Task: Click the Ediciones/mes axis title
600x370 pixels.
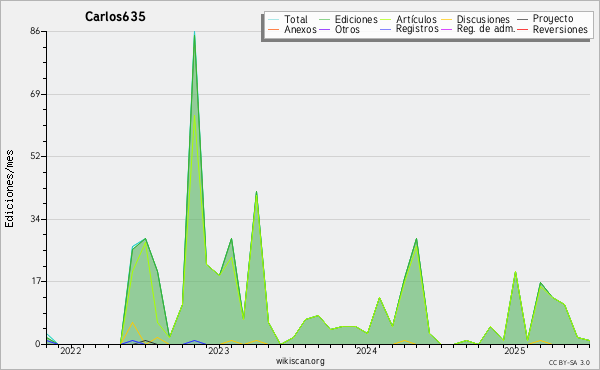Action: (9, 189)
